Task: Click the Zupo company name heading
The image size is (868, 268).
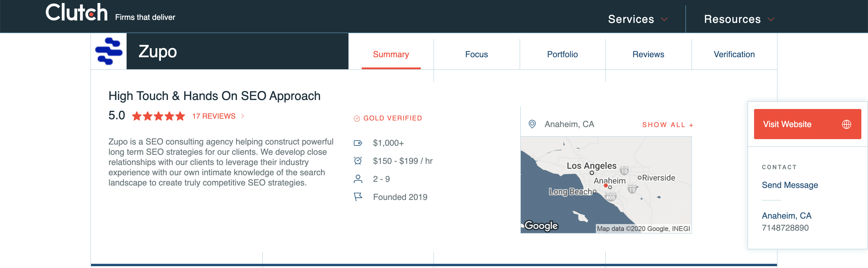Action: pyautogui.click(x=158, y=51)
